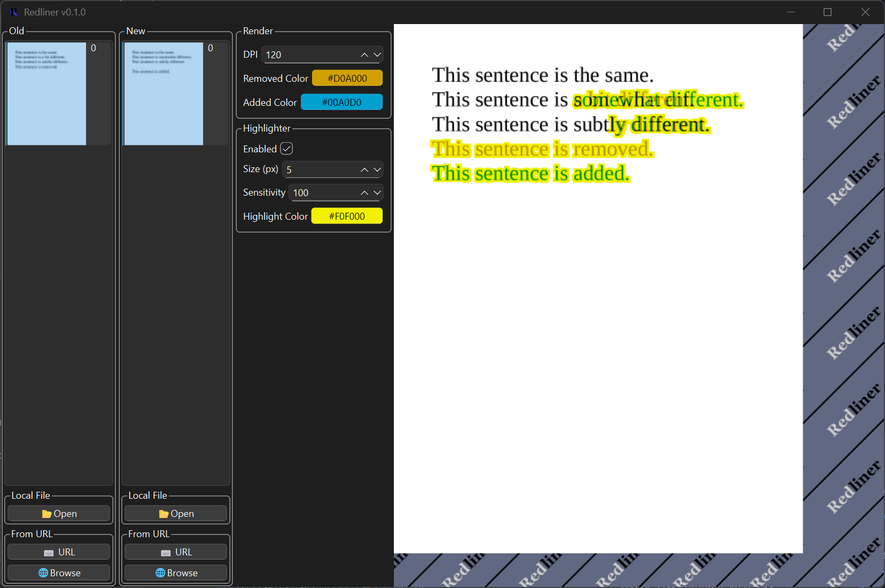The image size is (885, 588).
Task: Minimize the Redliner window
Action: (x=790, y=12)
